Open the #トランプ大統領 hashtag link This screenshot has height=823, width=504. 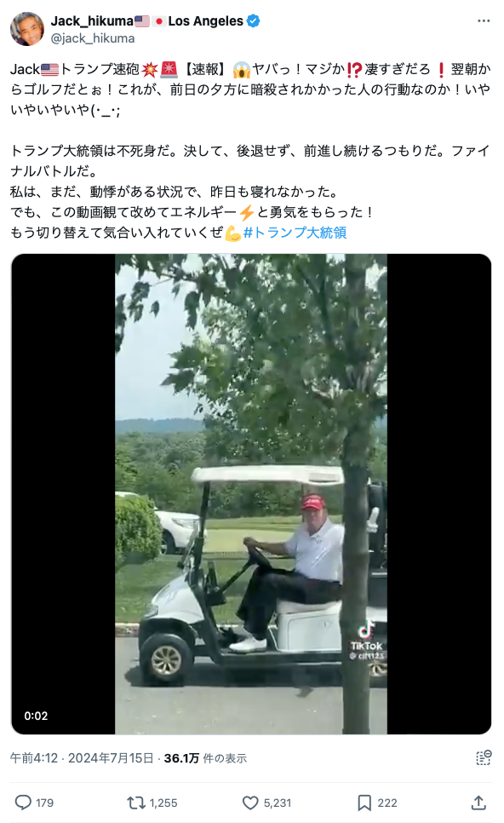coord(295,233)
